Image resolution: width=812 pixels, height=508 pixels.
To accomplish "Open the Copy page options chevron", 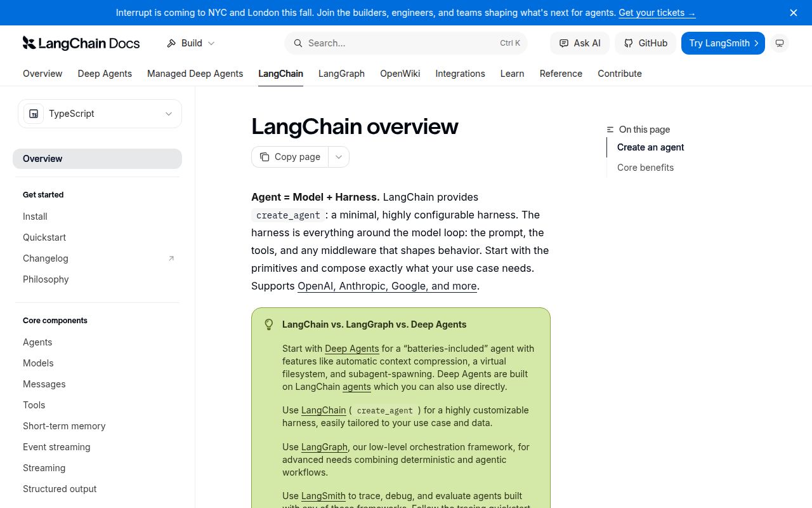I will point(339,157).
